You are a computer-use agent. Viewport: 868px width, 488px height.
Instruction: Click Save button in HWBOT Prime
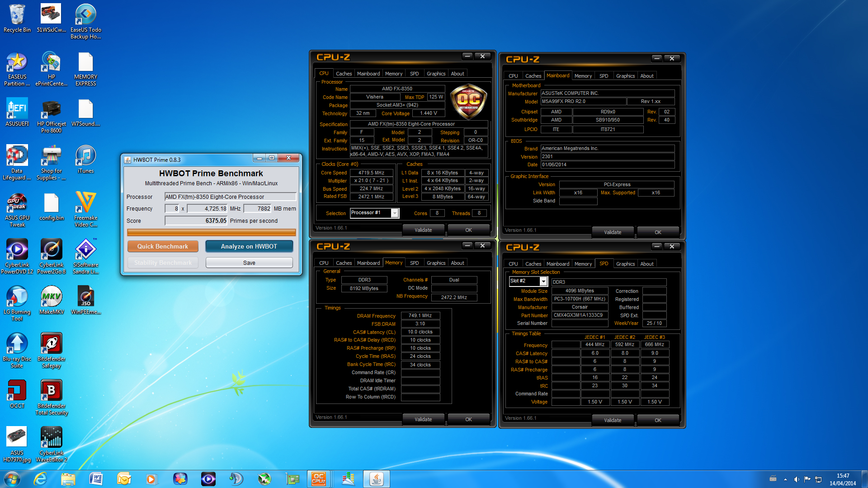pos(249,263)
